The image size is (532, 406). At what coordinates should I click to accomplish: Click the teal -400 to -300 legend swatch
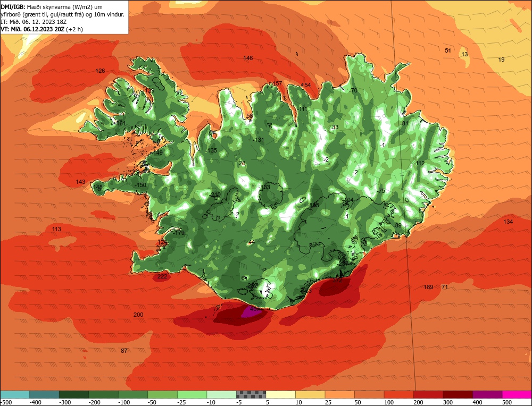44,394
